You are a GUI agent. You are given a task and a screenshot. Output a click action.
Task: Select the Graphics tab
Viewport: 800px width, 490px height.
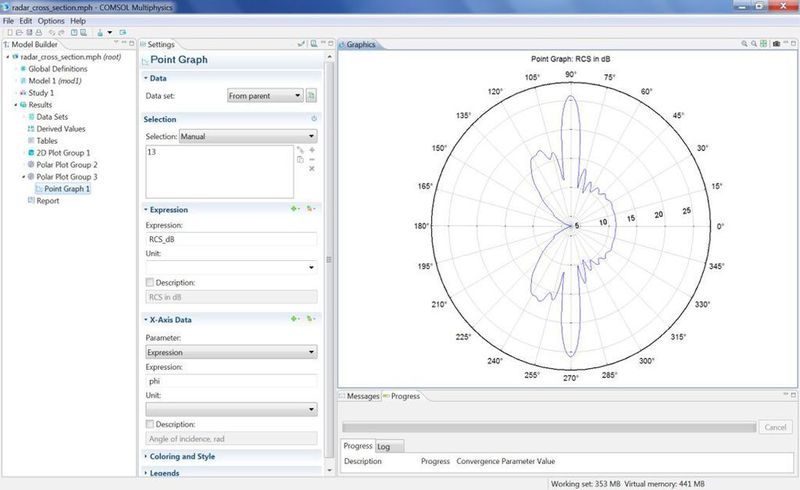tap(358, 44)
